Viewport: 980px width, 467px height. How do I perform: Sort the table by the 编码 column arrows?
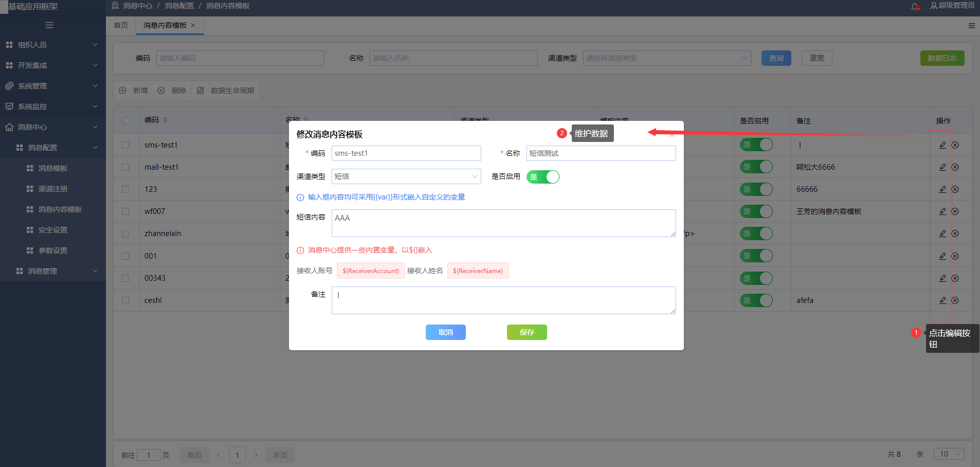coord(165,120)
